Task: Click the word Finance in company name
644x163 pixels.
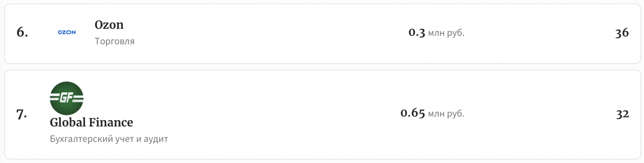Action: 111,122
